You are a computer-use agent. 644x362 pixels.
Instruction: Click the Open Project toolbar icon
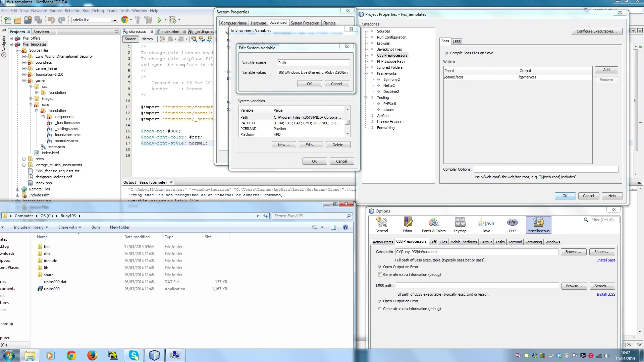pos(28,20)
